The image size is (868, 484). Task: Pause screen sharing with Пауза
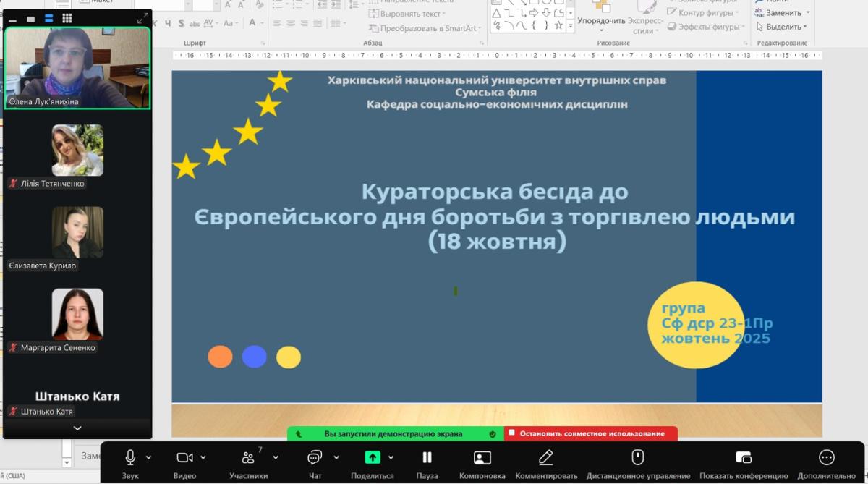point(427,457)
